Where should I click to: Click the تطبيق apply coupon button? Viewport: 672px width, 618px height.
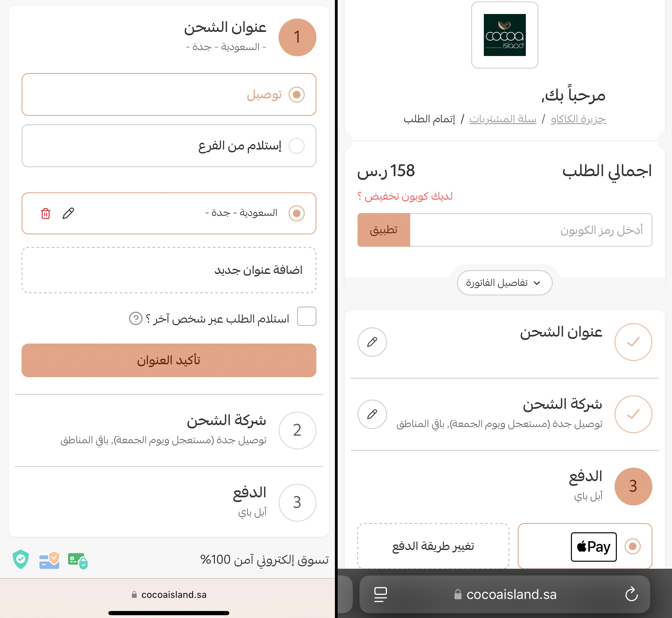pyautogui.click(x=384, y=230)
